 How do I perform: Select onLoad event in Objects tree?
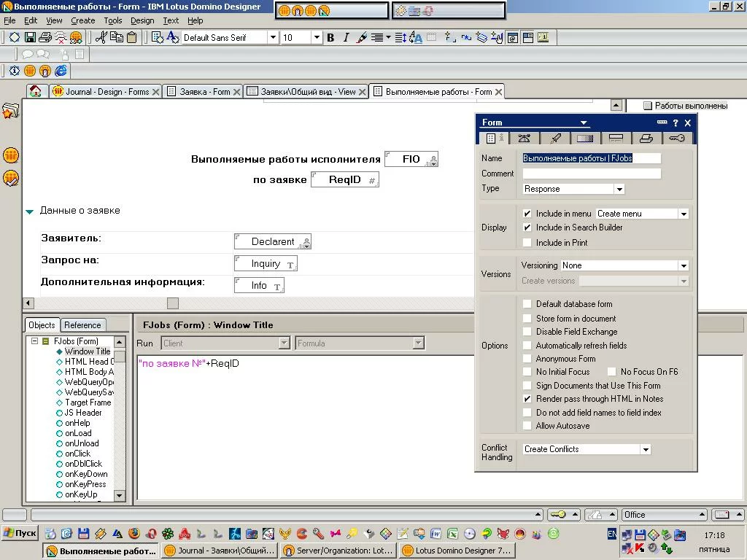(78, 433)
